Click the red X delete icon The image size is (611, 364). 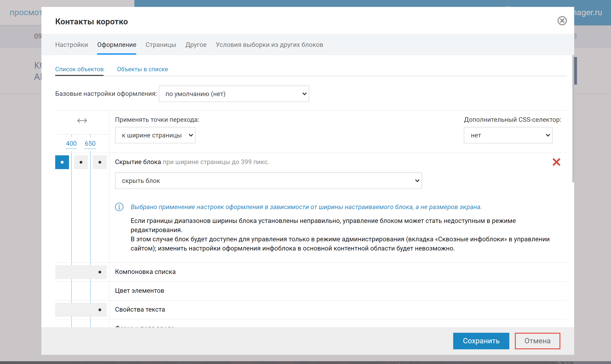tap(556, 162)
